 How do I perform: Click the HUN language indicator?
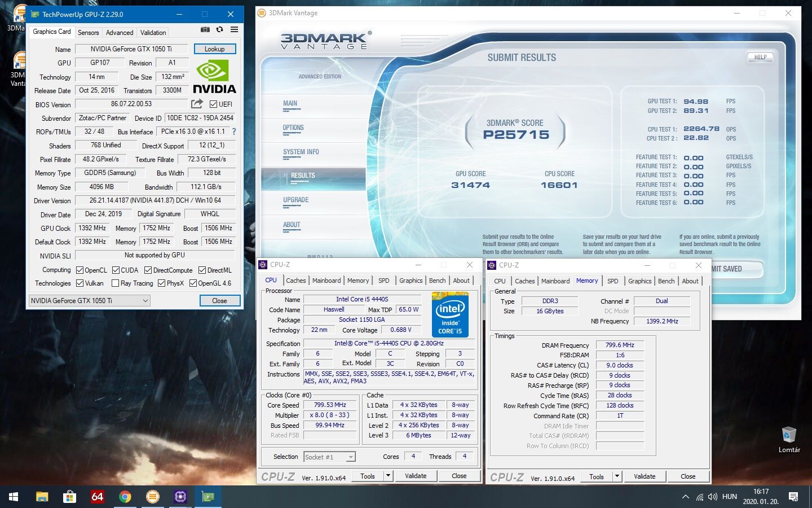(x=730, y=497)
